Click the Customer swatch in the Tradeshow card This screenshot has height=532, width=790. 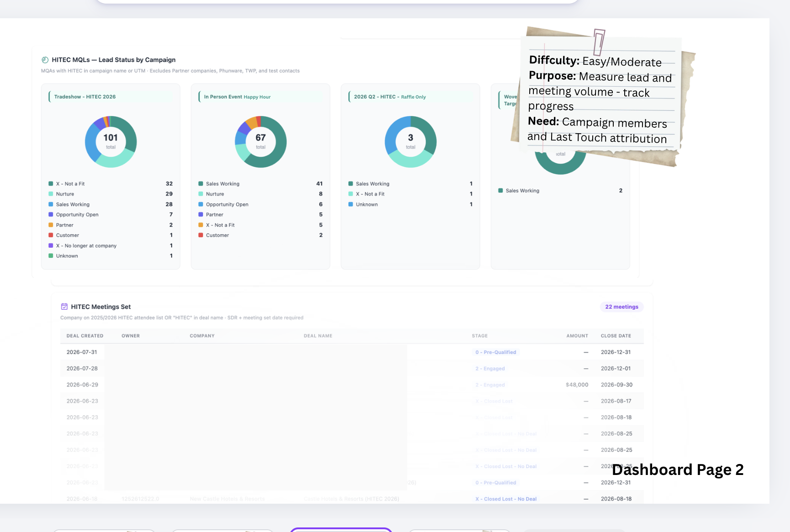pyautogui.click(x=51, y=235)
